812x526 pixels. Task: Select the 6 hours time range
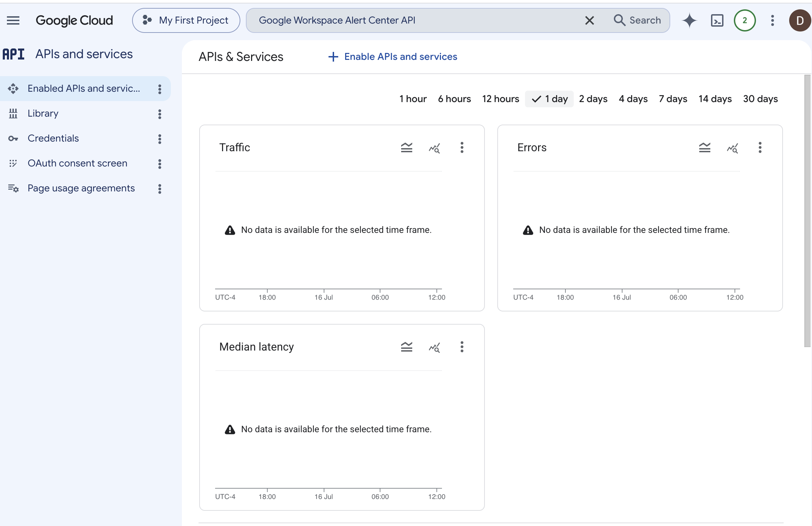click(x=454, y=99)
